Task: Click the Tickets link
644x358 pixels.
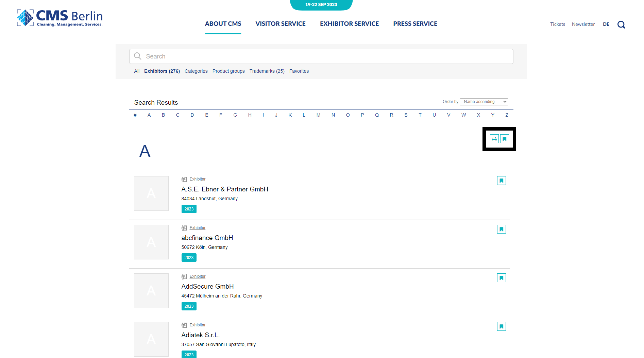Action: (558, 24)
